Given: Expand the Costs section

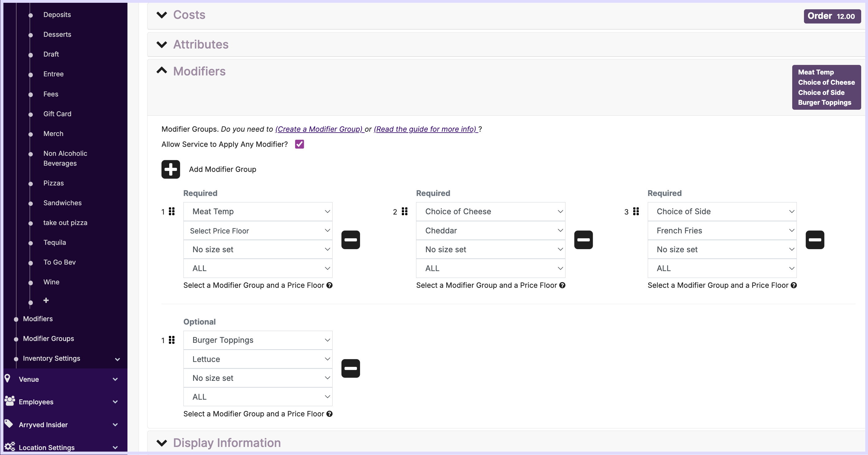Looking at the screenshot, I should pos(162,15).
